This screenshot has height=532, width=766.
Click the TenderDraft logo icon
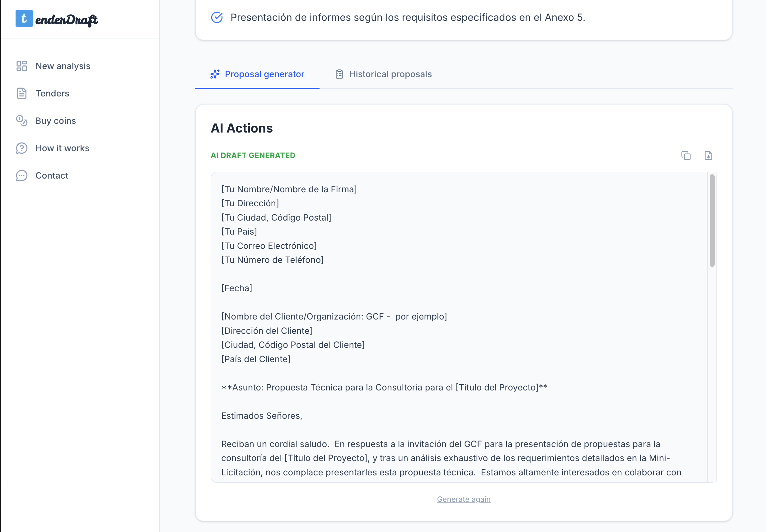click(24, 19)
